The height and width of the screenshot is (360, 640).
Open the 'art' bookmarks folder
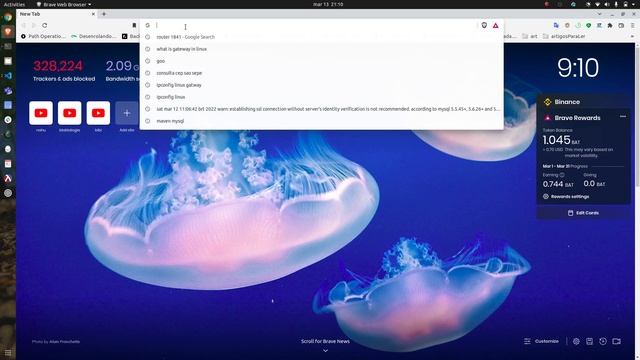tap(530, 36)
